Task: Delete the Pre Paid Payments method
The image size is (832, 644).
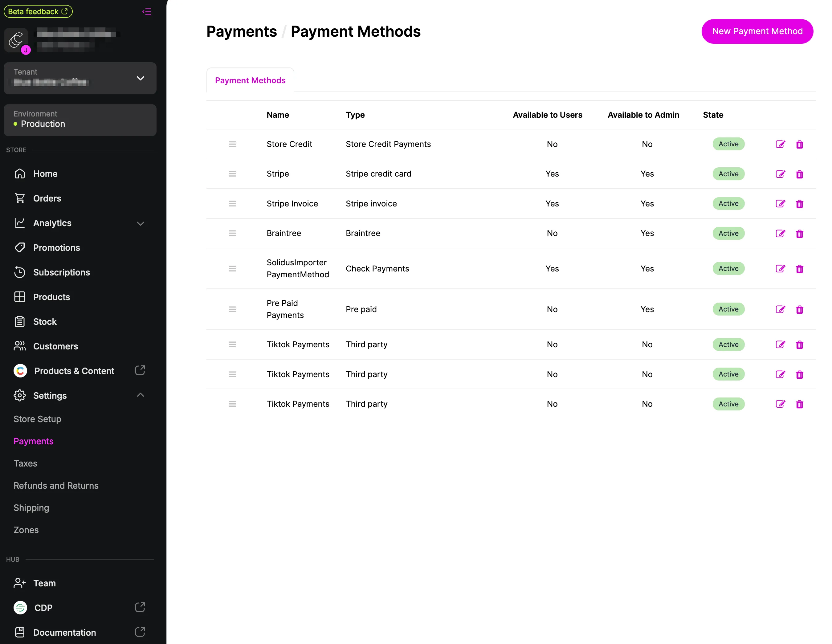Action: [800, 310]
